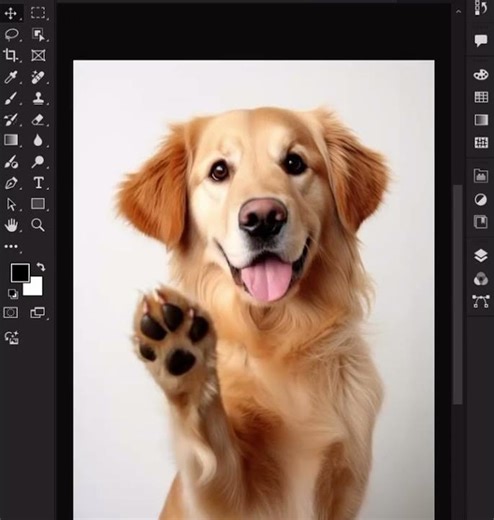Open the Comments panel
494x520 pixels.
pyautogui.click(x=481, y=41)
